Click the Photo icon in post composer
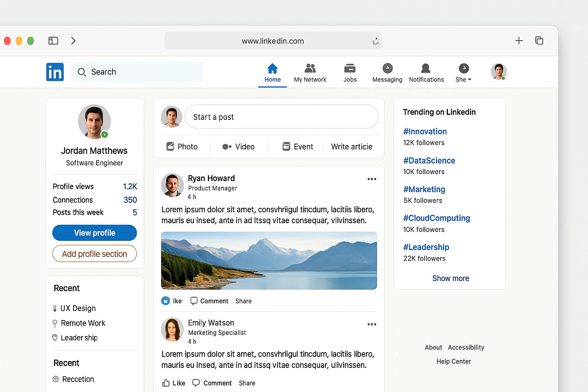This screenshot has height=392, width=588. pos(170,146)
